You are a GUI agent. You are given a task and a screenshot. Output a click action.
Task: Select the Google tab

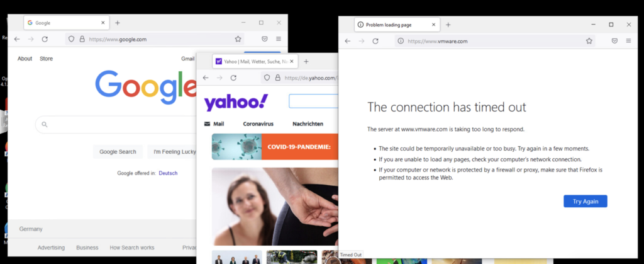point(67,23)
